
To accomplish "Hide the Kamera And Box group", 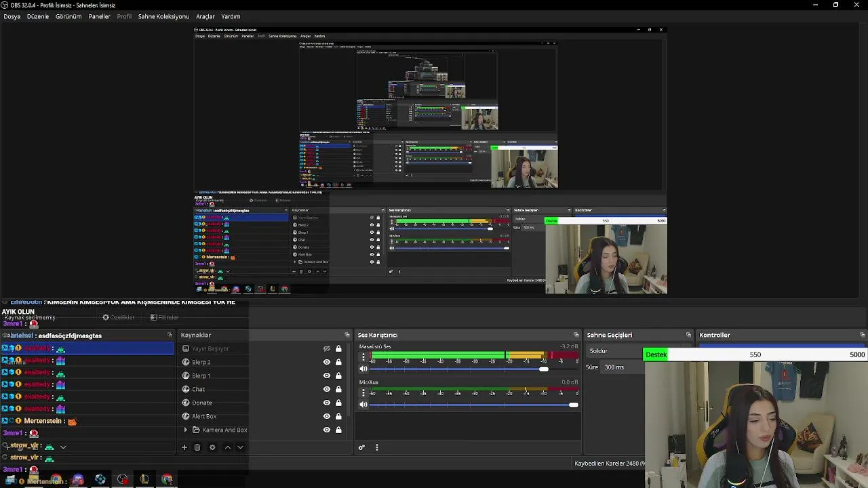I will pos(327,430).
